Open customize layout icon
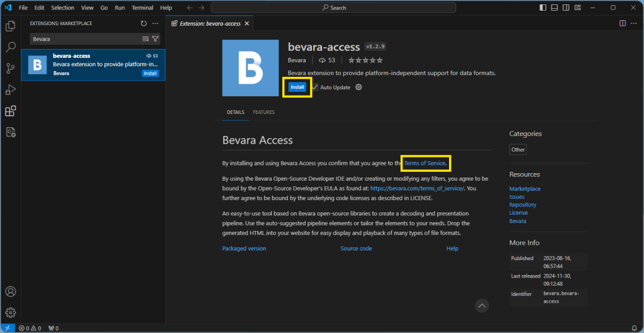The height and width of the screenshot is (333, 644). click(577, 8)
